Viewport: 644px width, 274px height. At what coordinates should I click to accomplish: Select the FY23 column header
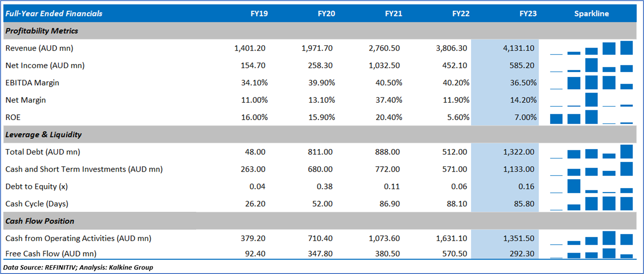528,14
